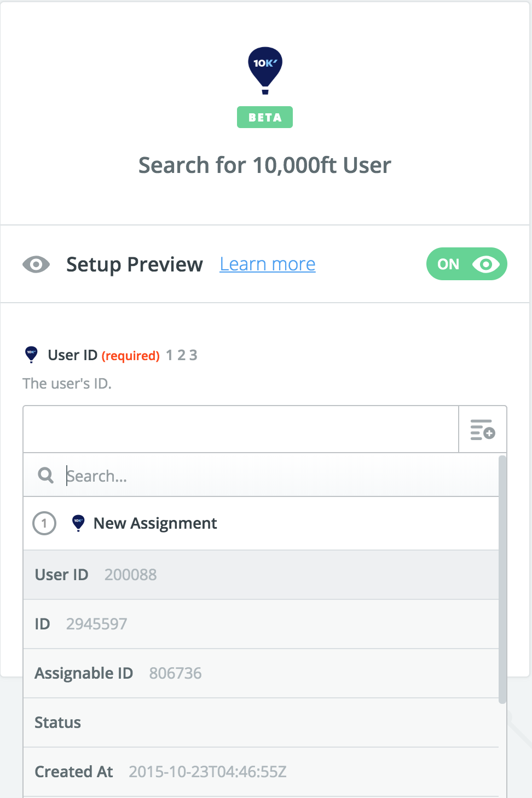Open the Learn more link
The image size is (532, 798).
[267, 264]
